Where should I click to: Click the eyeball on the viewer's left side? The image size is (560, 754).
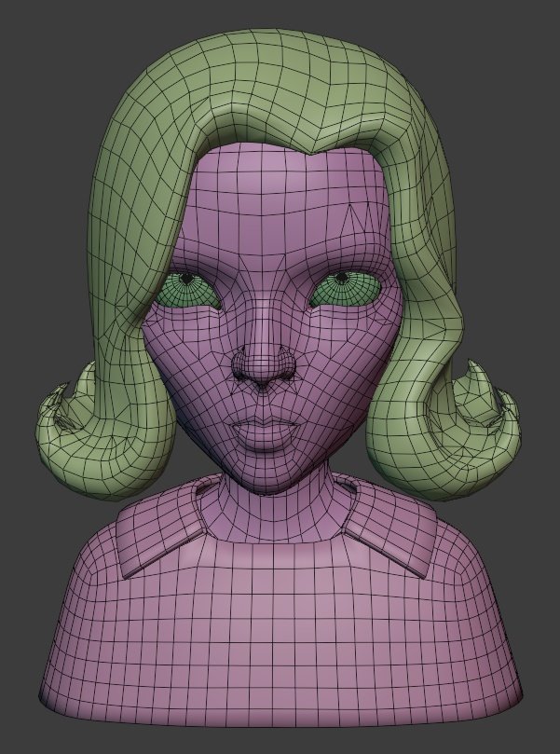[187, 290]
